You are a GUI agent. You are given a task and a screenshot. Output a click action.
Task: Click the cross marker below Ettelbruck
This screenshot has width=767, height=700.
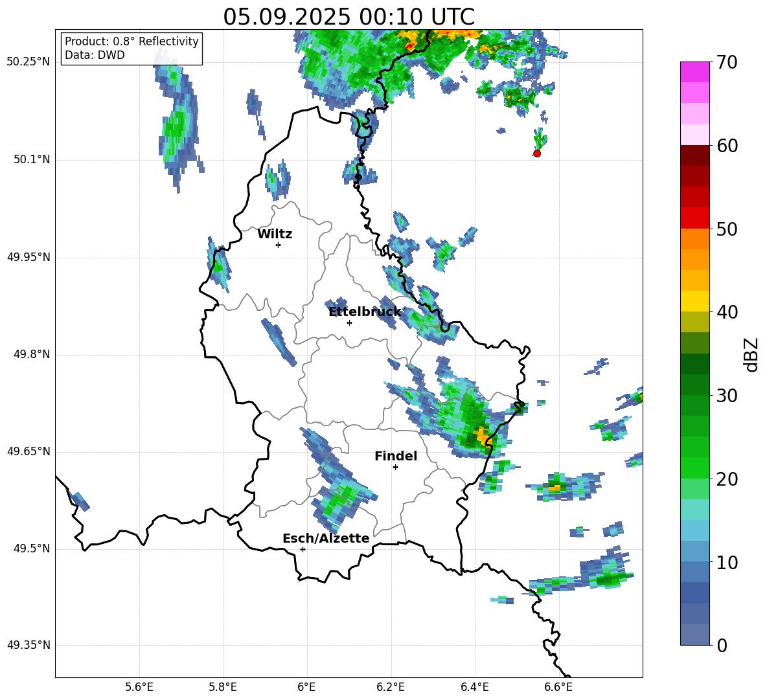click(x=349, y=322)
